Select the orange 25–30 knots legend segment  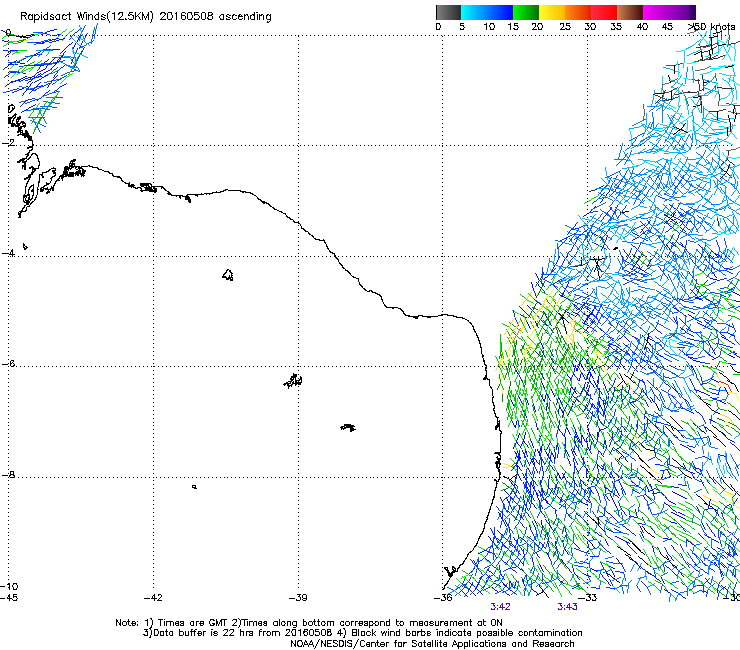click(578, 12)
